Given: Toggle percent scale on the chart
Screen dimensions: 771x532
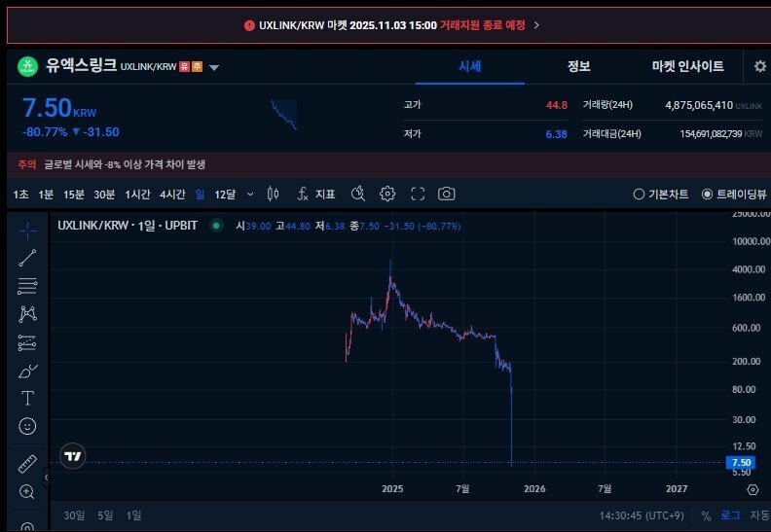Looking at the screenshot, I should click(x=708, y=515).
